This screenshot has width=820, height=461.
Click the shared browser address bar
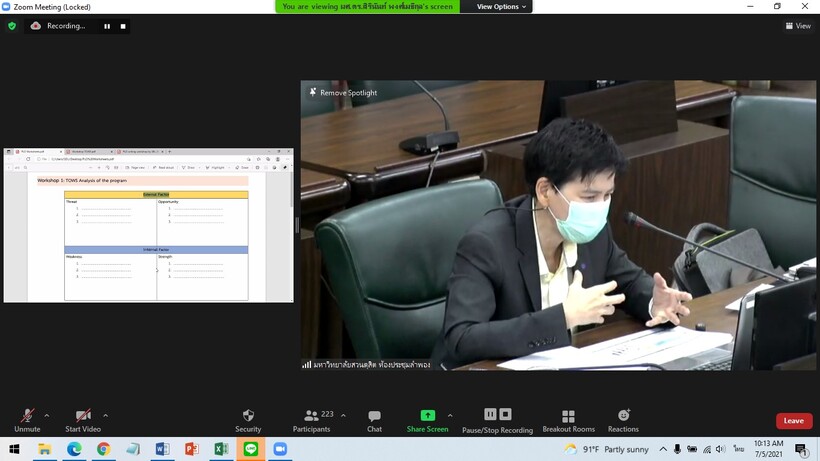pos(141,159)
